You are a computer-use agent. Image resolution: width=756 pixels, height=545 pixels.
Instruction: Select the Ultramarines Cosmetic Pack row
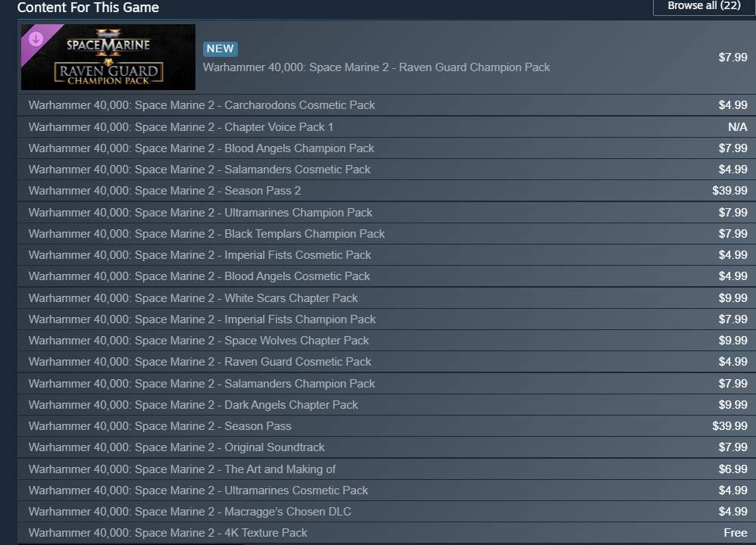click(386, 490)
